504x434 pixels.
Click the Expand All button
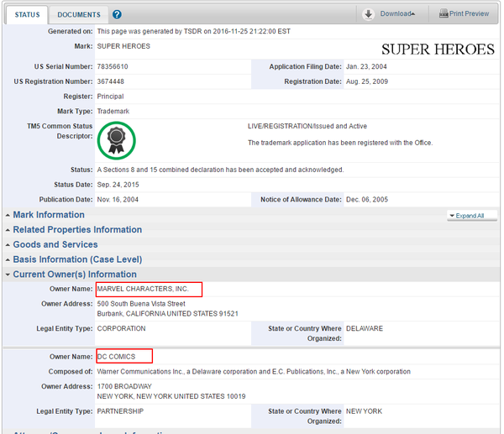point(471,216)
